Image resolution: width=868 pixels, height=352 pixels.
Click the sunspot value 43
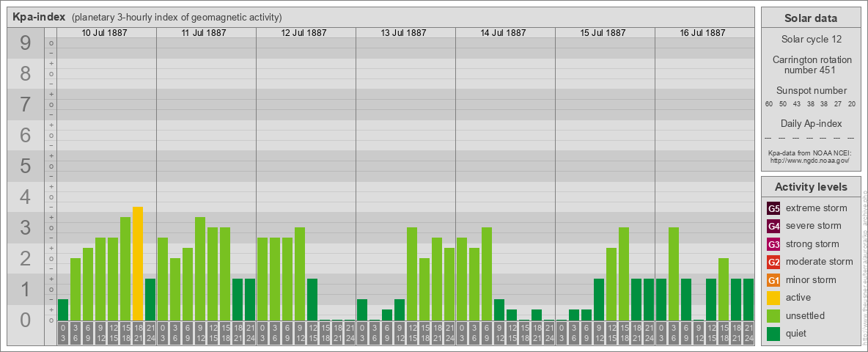click(x=797, y=104)
